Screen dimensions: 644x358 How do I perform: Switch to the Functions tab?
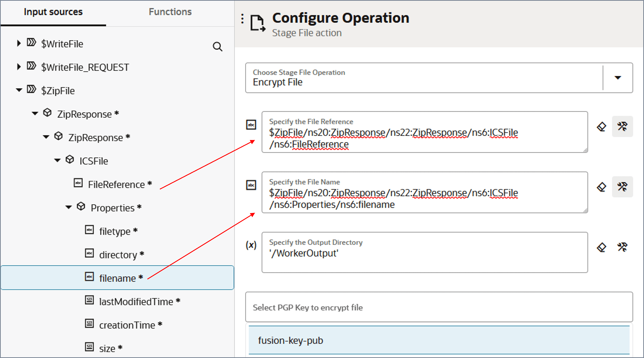pos(170,12)
